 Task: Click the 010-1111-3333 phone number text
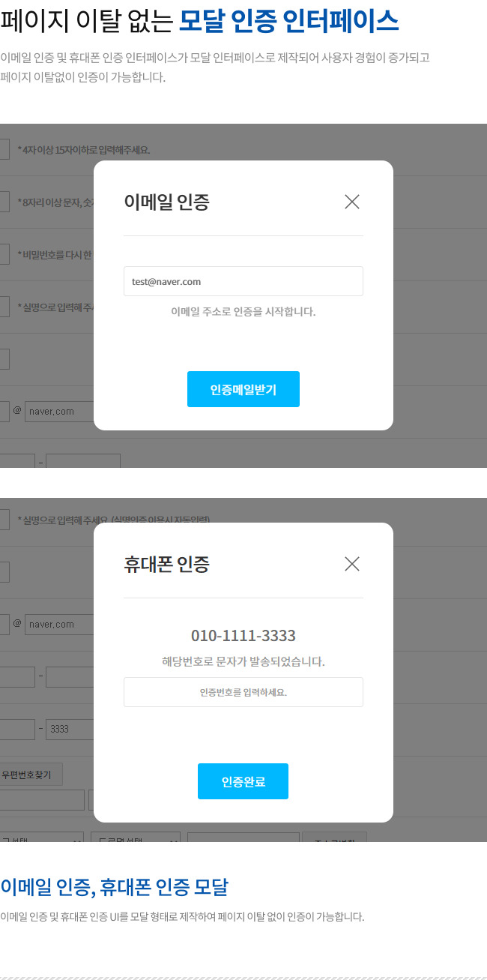(243, 636)
